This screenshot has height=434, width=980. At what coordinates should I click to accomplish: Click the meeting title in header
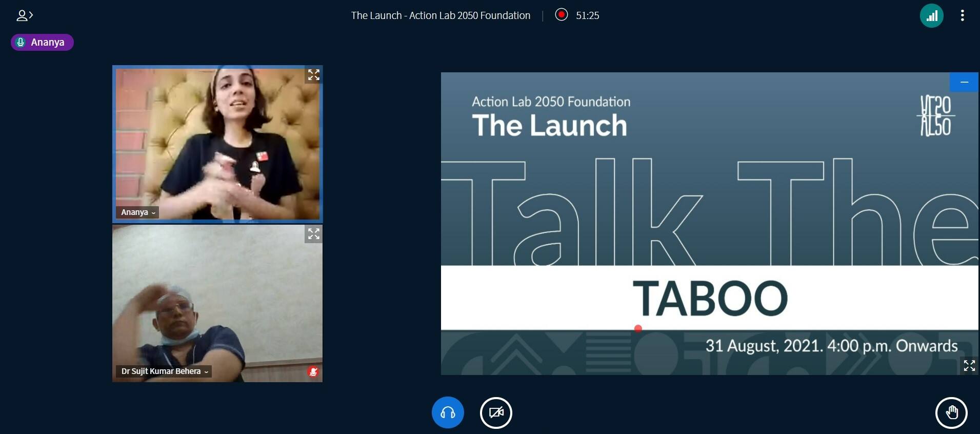441,15
